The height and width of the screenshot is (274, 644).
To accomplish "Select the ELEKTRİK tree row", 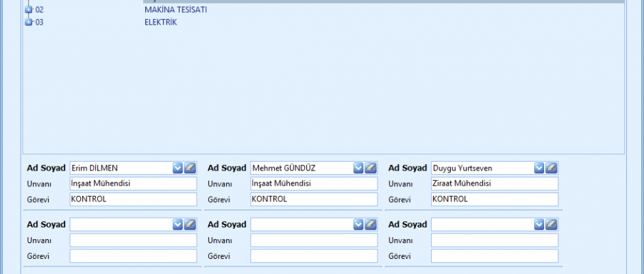I will point(160,23).
